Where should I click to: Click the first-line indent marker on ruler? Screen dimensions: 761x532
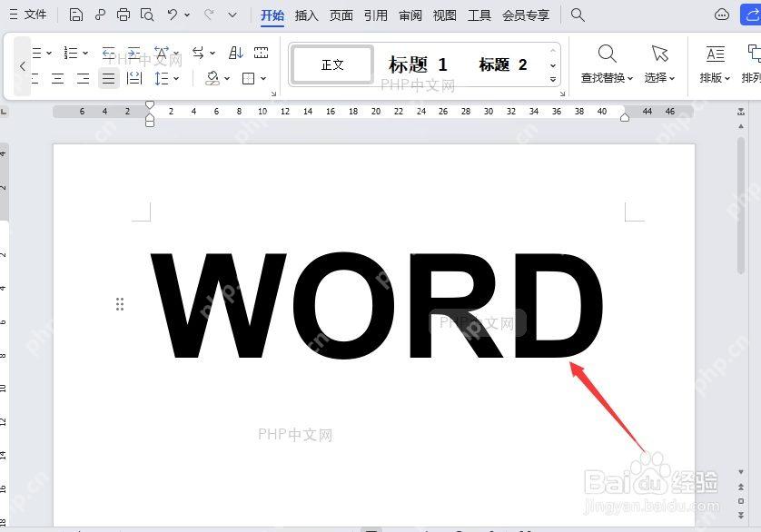tap(150, 104)
